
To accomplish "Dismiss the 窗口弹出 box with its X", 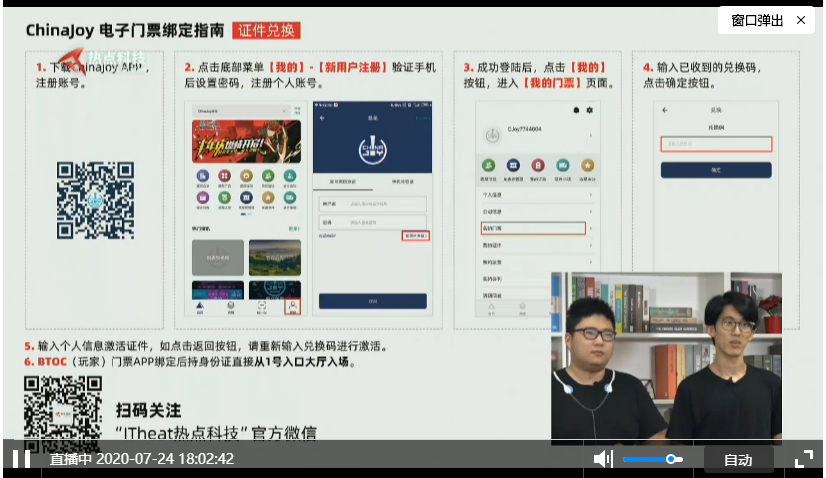I will pos(801,20).
